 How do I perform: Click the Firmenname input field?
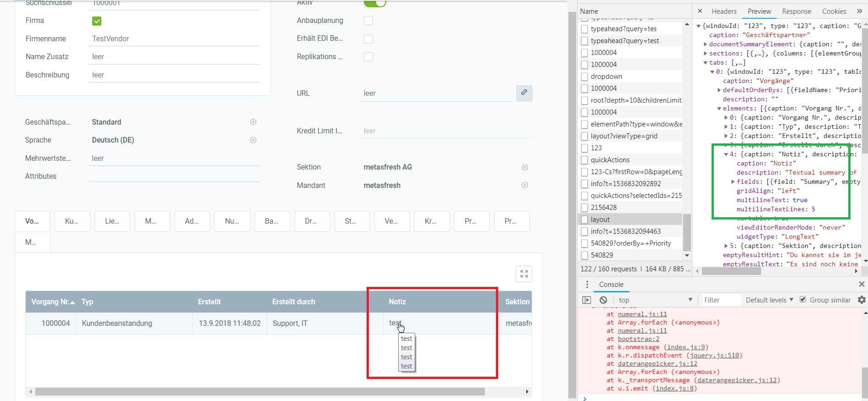coord(174,38)
